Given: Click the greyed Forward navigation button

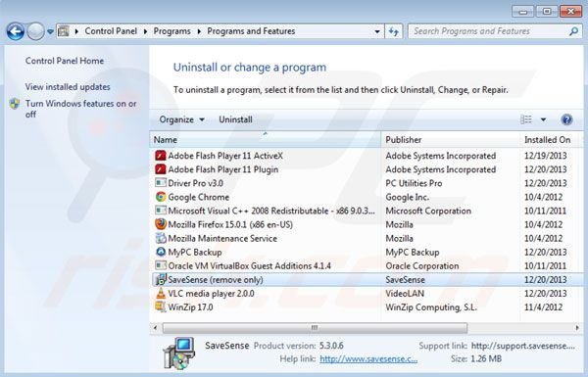Looking at the screenshot, I should click(x=35, y=31).
